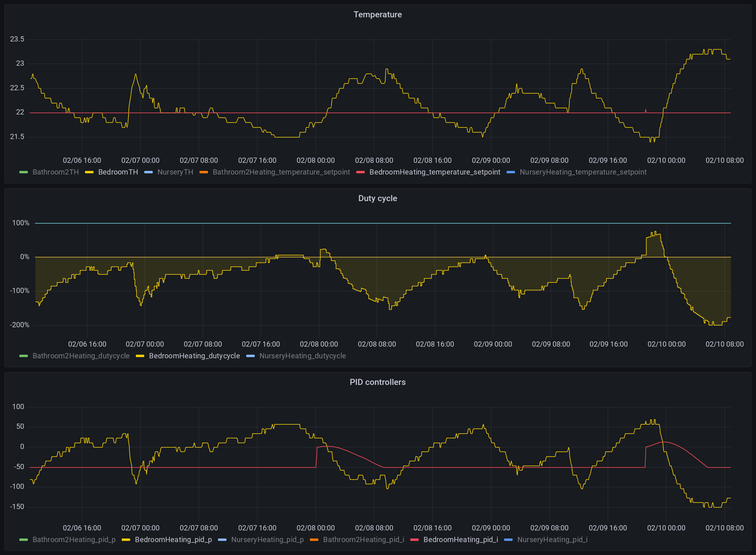Show only BedroomHeating_temperature_setpoint series
The height and width of the screenshot is (555, 756).
pos(434,172)
